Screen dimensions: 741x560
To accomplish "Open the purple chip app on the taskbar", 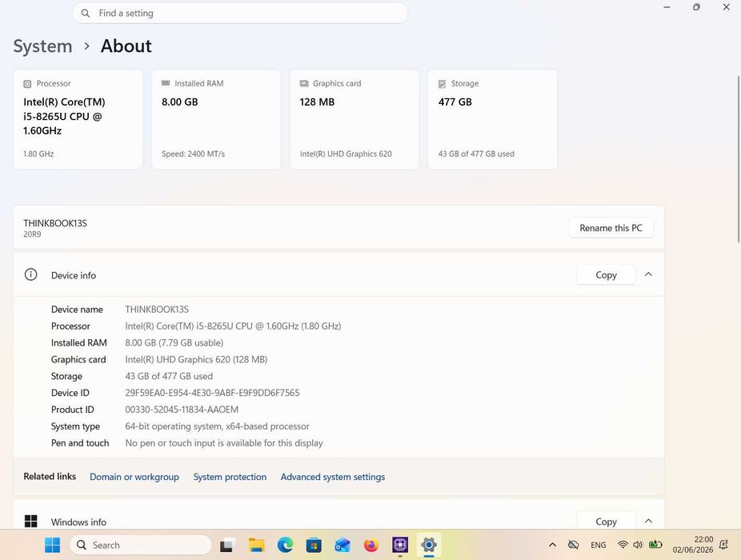I will (400, 545).
